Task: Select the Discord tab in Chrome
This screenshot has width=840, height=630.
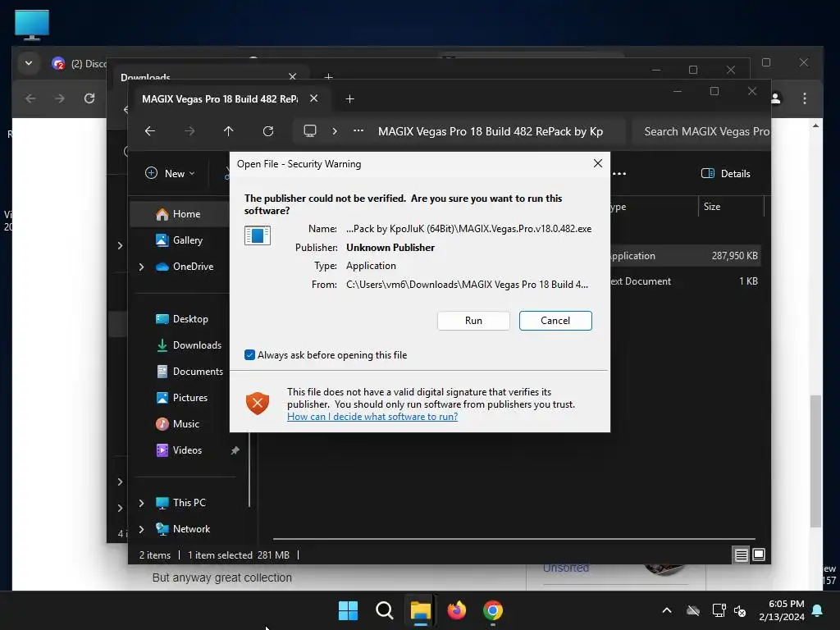Action: point(80,64)
